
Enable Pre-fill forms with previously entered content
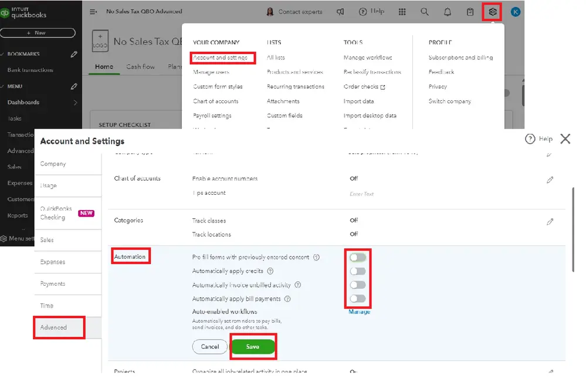pos(358,257)
